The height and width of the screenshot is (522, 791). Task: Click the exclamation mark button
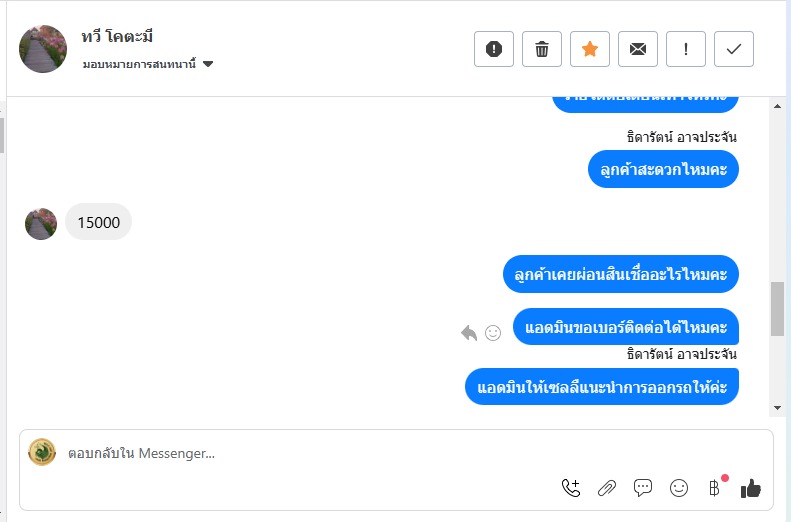tap(686, 49)
